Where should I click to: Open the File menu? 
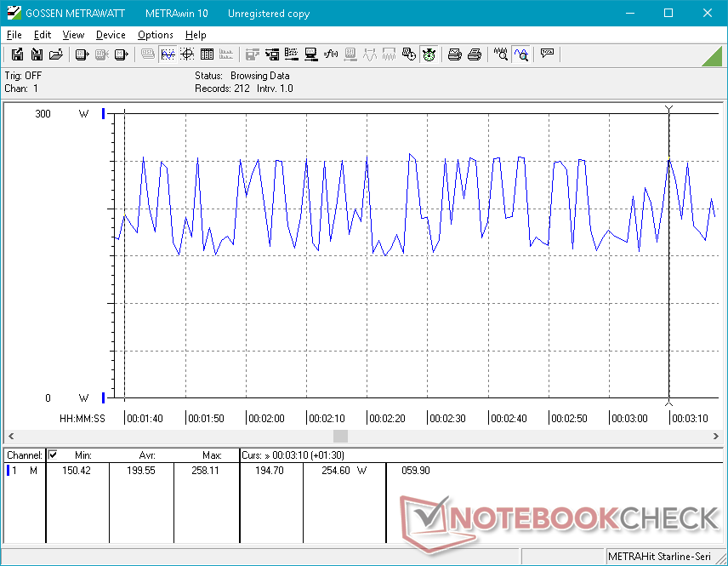click(14, 35)
